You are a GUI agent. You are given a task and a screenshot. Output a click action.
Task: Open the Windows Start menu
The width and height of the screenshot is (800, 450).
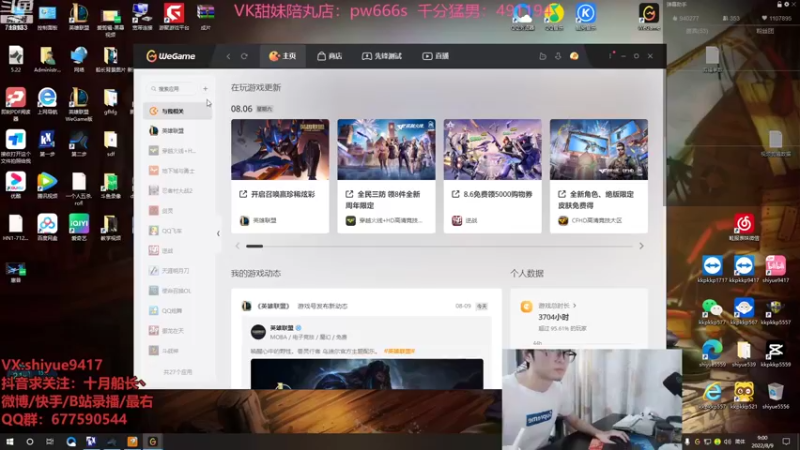tap(10, 441)
